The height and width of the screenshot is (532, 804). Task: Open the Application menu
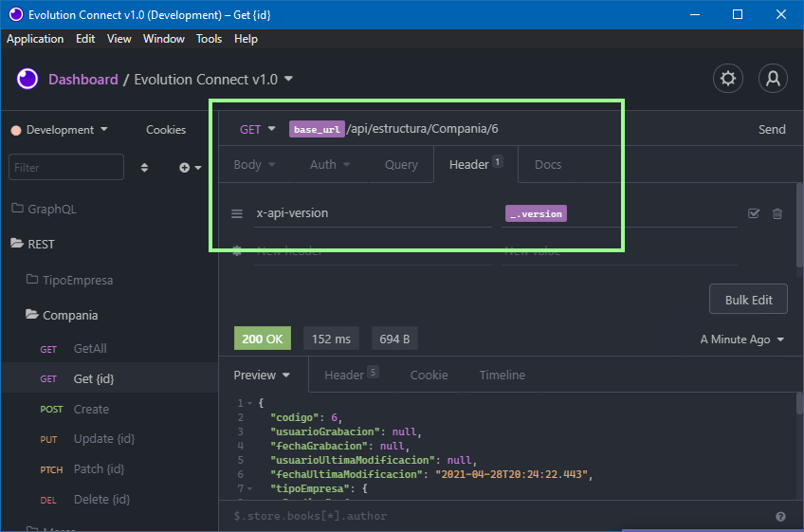(35, 39)
